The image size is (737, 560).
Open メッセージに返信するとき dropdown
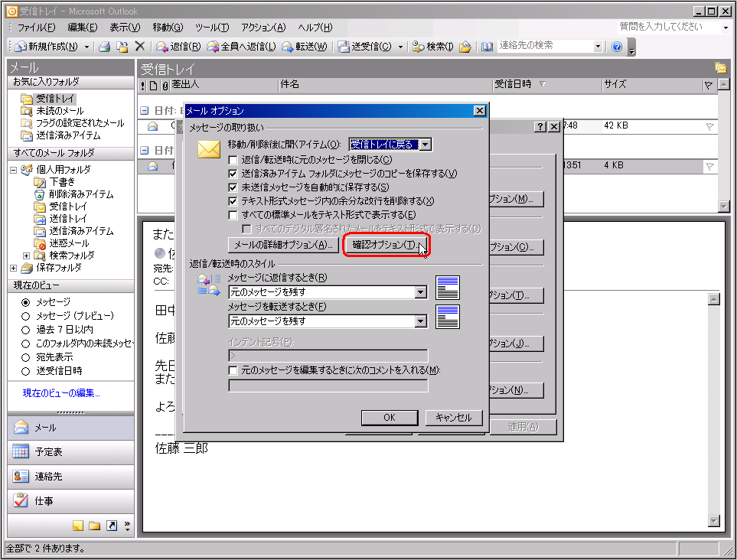click(x=421, y=292)
